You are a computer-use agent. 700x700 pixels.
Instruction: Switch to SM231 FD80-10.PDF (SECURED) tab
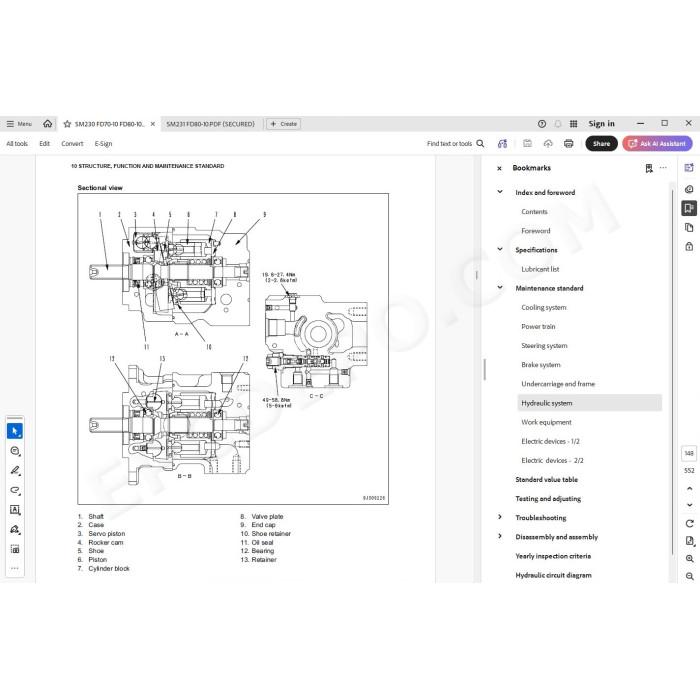coord(210,124)
